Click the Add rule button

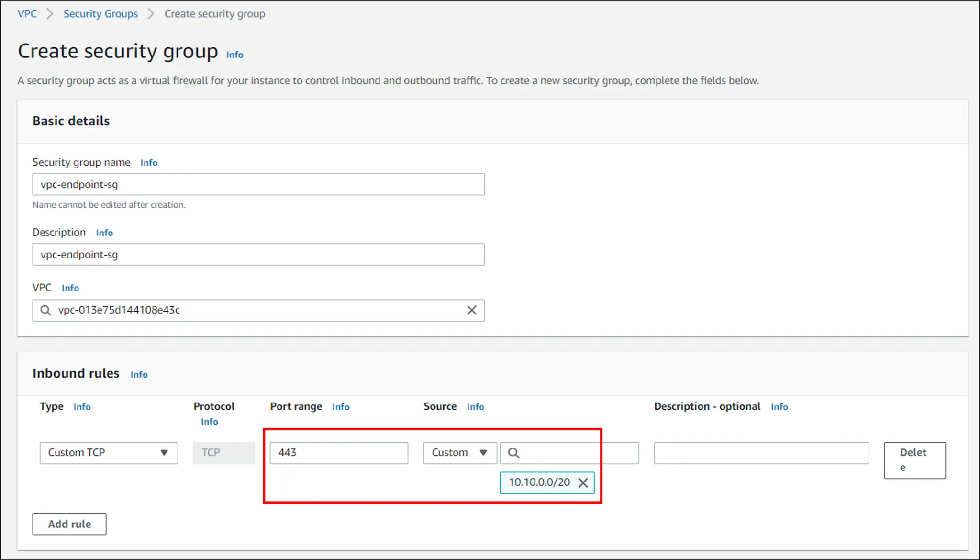point(69,524)
